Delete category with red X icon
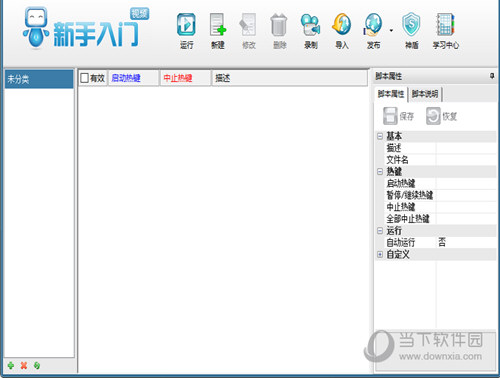The height and width of the screenshot is (378, 500). (x=24, y=366)
